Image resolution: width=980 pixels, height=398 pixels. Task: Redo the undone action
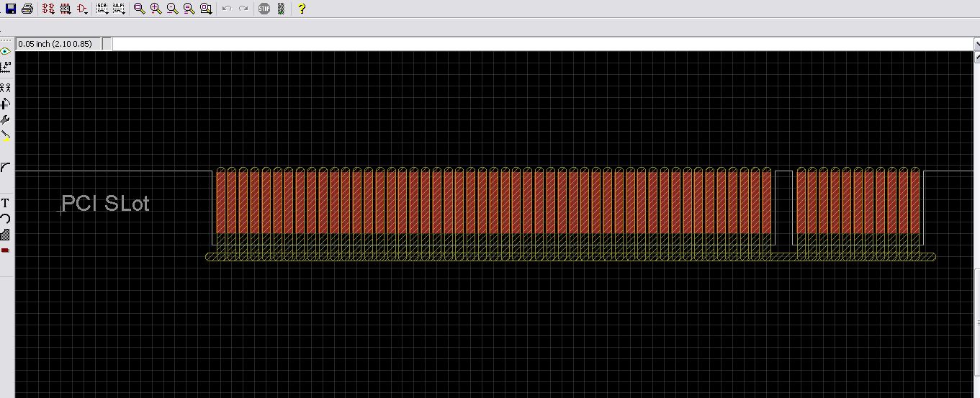(x=243, y=9)
